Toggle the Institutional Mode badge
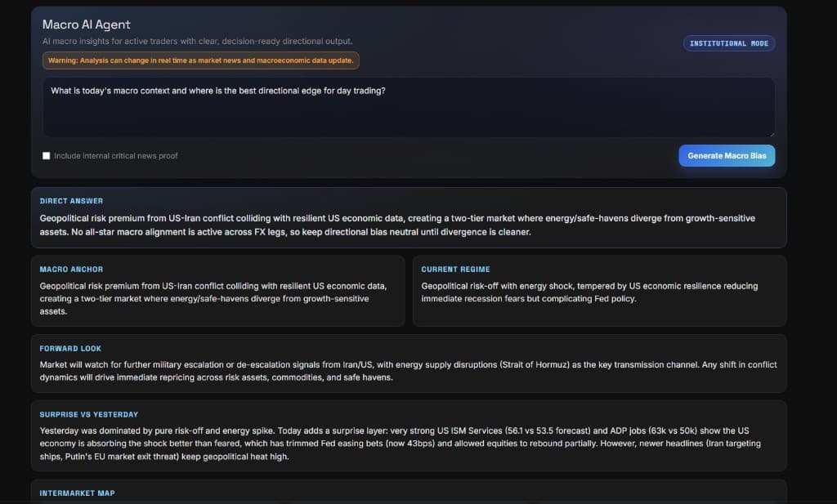Screen dimensions: 837x504 (729, 43)
